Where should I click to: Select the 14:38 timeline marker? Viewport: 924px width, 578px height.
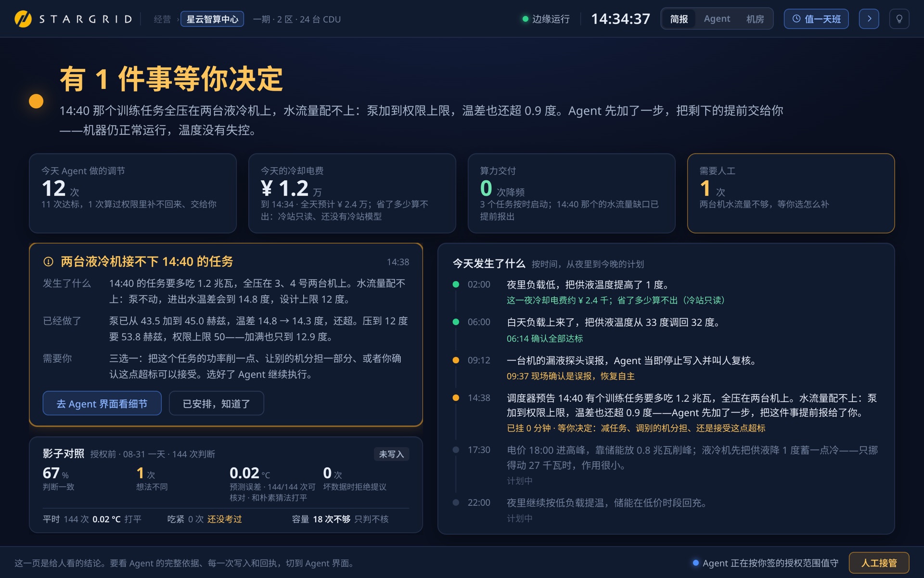point(456,397)
